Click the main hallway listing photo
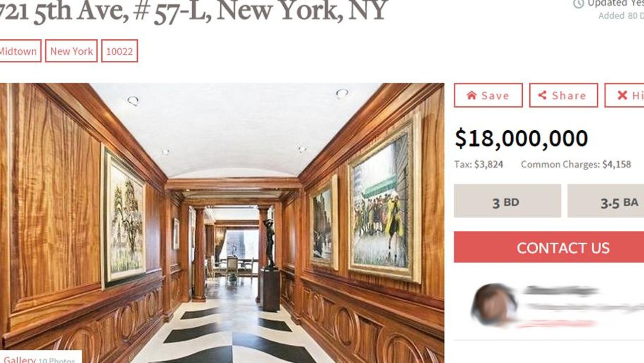Image resolution: width=644 pixels, height=363 pixels. pyautogui.click(x=222, y=223)
